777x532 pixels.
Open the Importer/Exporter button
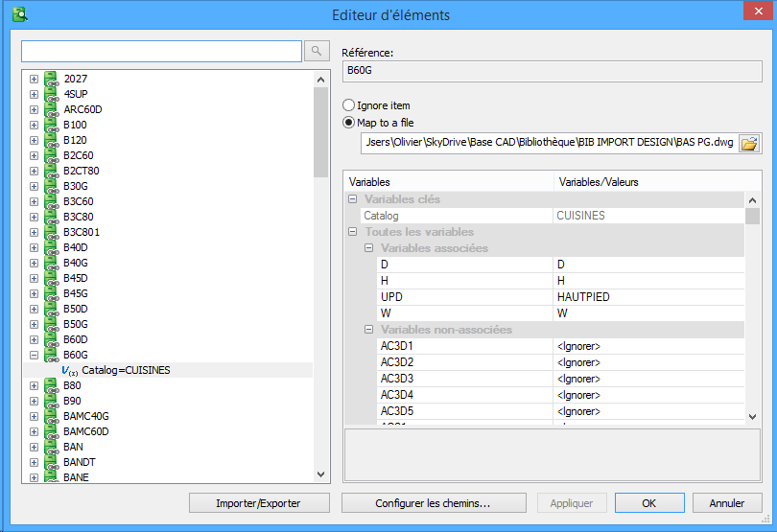pyautogui.click(x=259, y=503)
